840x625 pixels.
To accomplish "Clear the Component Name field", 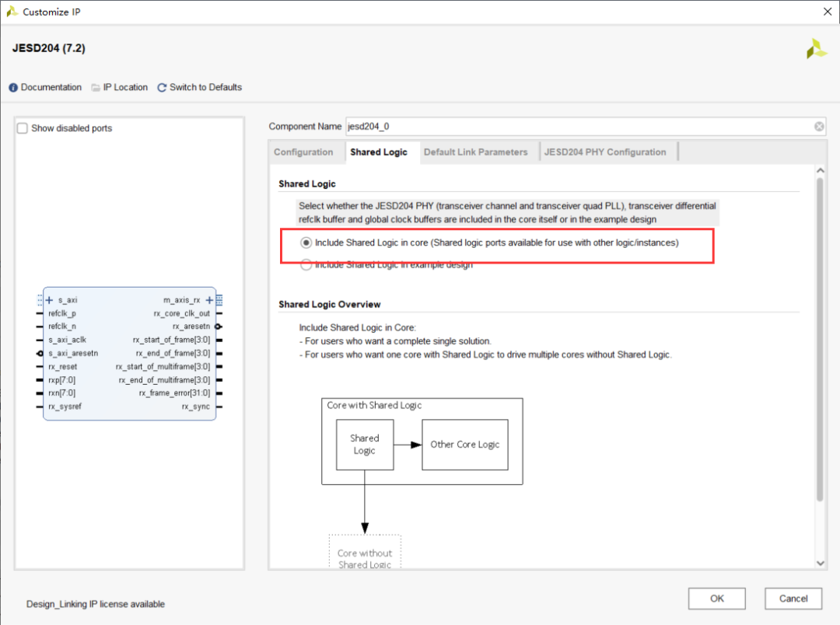I will [819, 127].
